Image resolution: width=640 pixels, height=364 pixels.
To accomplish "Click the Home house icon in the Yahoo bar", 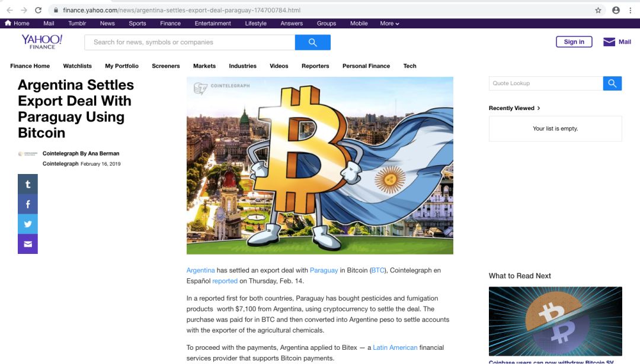I will [8, 23].
